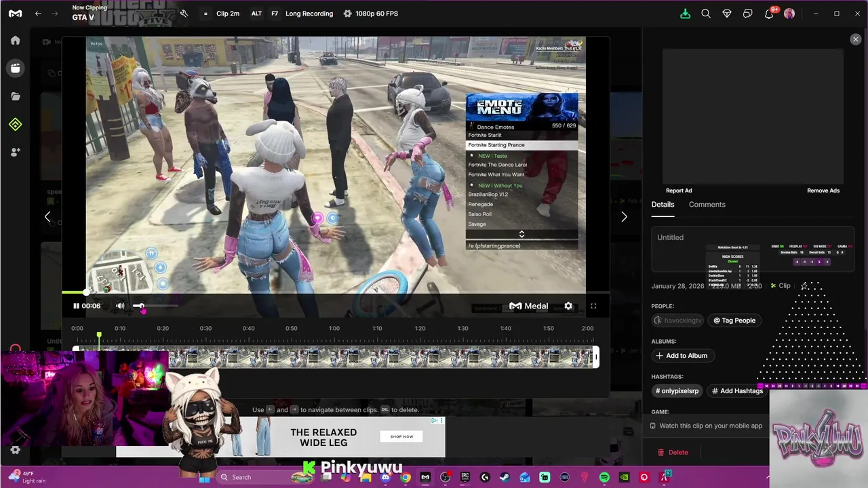Click the Shop Now ad button

point(401,436)
